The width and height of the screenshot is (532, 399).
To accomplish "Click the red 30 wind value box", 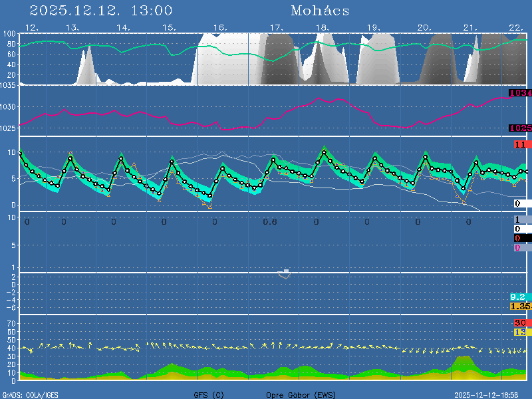I will coord(520,323).
